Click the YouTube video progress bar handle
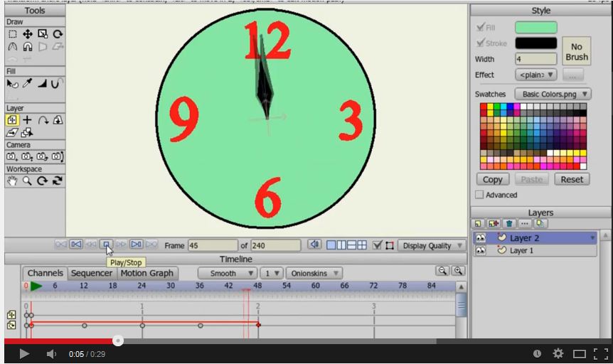The width and height of the screenshot is (613, 364). (117, 341)
